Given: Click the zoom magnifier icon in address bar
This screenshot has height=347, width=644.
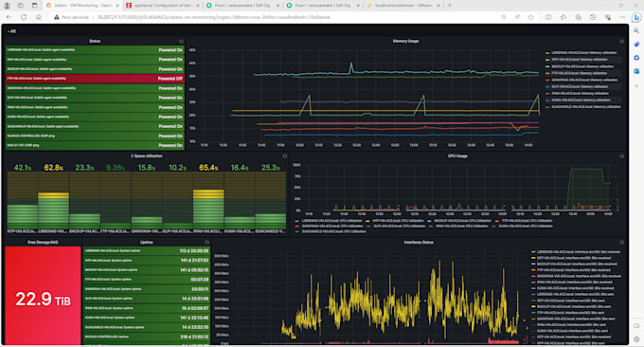Looking at the screenshot, I should [504, 17].
